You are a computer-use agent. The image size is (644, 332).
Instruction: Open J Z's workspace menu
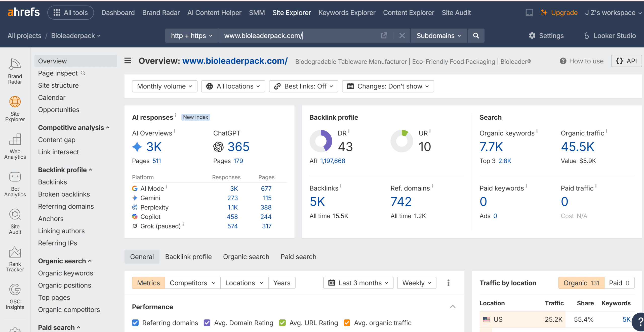[x=613, y=12]
